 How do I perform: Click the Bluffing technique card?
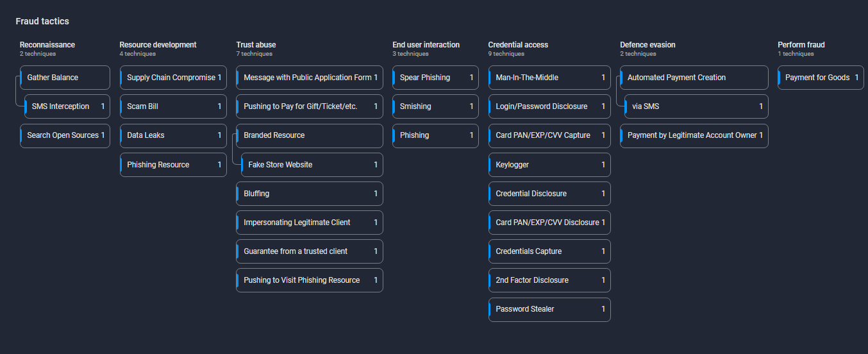point(309,194)
